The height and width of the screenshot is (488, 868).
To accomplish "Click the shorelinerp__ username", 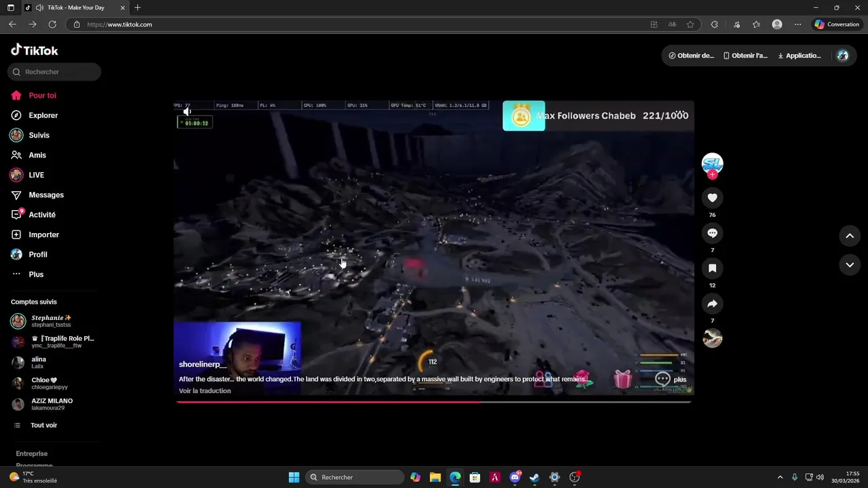I will click(x=203, y=365).
